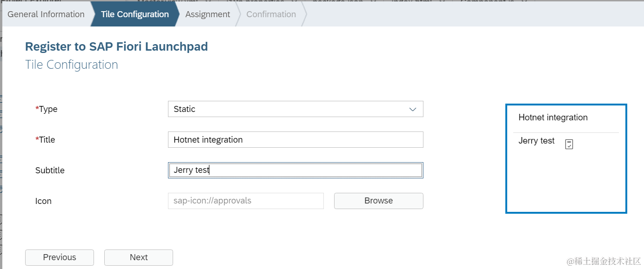644x269 pixels.
Task: Focus the Title field containing Hotnet integration
Action: tap(295, 140)
